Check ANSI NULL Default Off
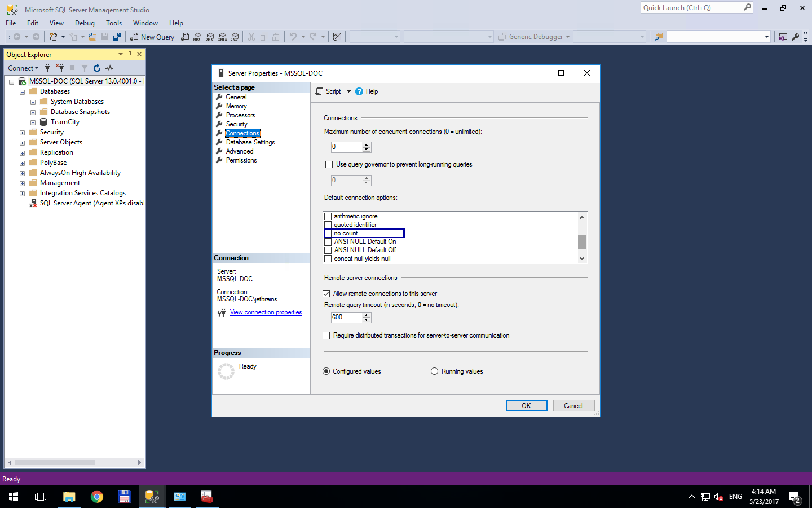Screen dimensions: 812x508 [x=328, y=250]
